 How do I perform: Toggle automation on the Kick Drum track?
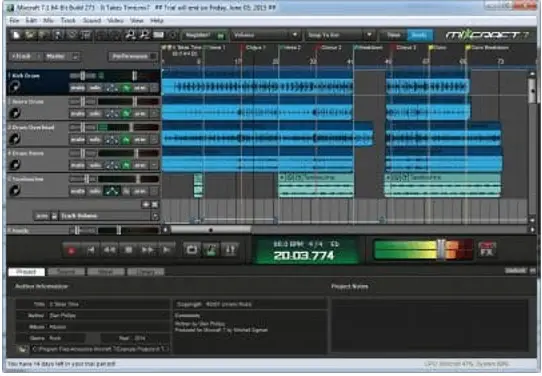pos(112,88)
